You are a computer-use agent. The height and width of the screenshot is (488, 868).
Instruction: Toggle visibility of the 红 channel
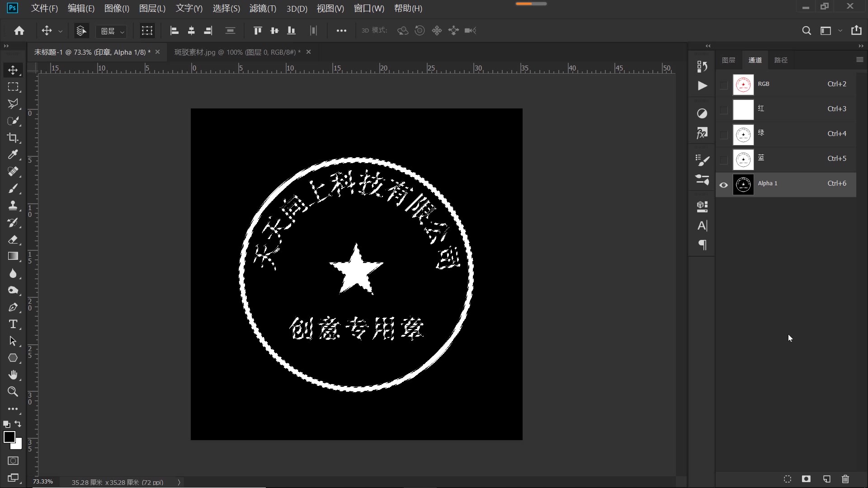723,110
